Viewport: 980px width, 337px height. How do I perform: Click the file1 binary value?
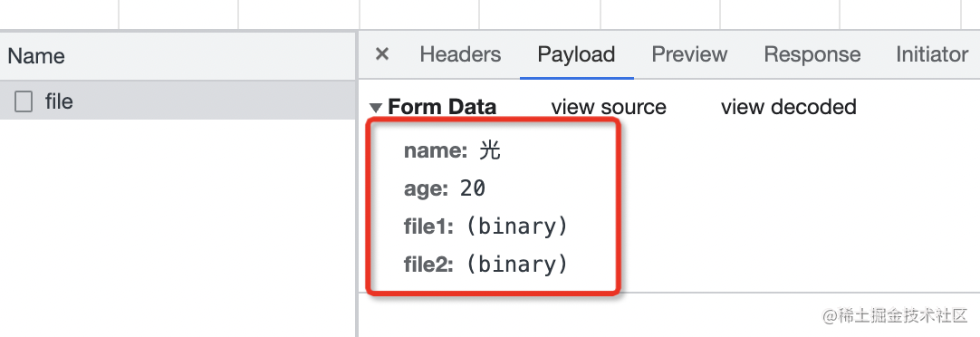[517, 226]
